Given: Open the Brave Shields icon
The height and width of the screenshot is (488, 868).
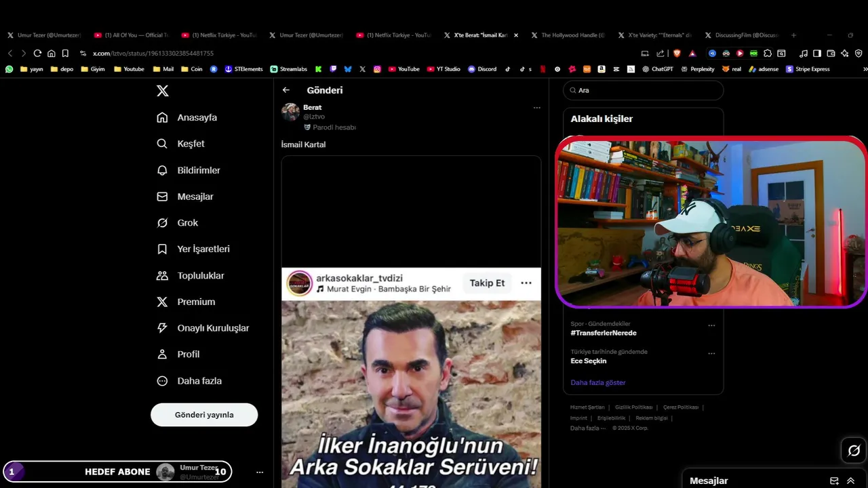Looking at the screenshot, I should [677, 53].
